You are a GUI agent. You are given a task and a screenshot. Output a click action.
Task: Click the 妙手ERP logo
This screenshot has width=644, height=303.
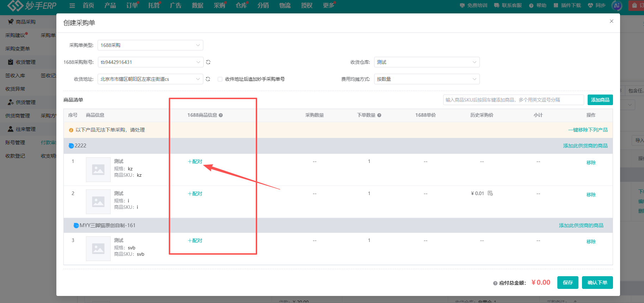32,6
